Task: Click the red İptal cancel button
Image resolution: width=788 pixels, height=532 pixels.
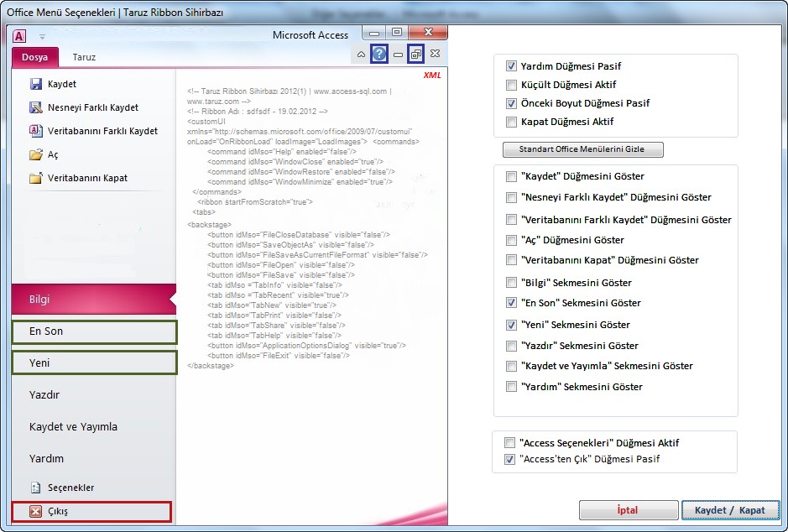Action: [628, 510]
